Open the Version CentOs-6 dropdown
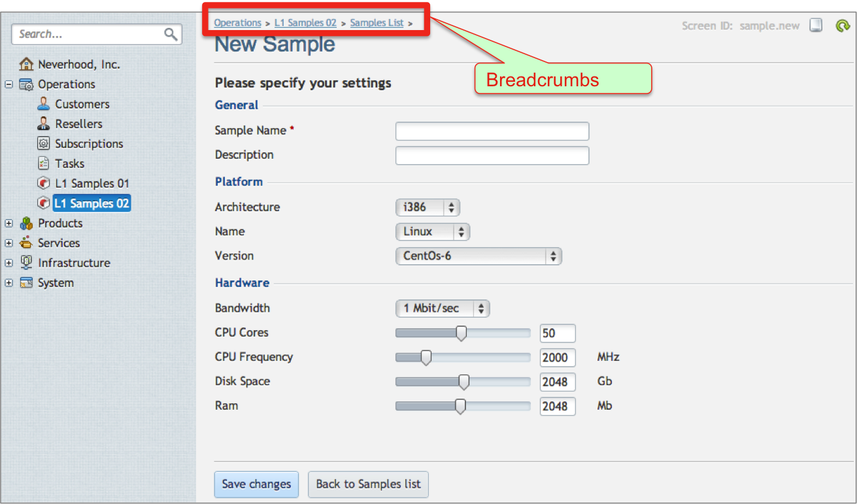Image resolution: width=857 pixels, height=504 pixels. [479, 256]
